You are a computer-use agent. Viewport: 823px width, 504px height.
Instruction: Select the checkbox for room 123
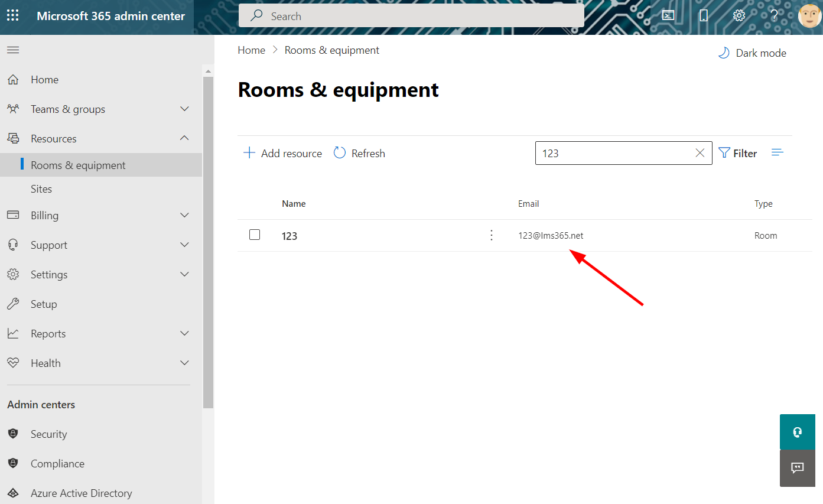click(x=255, y=235)
